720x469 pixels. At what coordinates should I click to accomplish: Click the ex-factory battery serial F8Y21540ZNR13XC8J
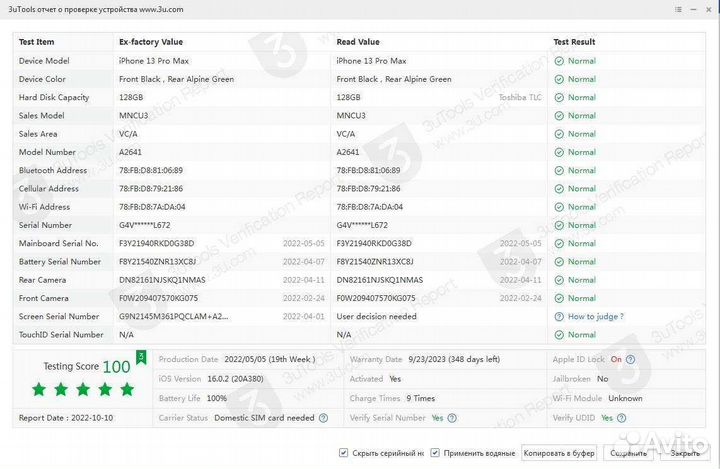(x=158, y=262)
